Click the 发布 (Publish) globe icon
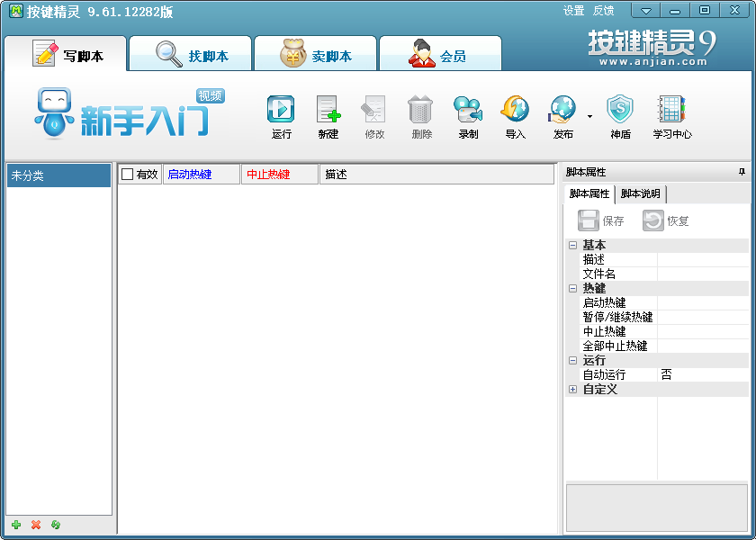This screenshot has height=540, width=756. pos(562,110)
